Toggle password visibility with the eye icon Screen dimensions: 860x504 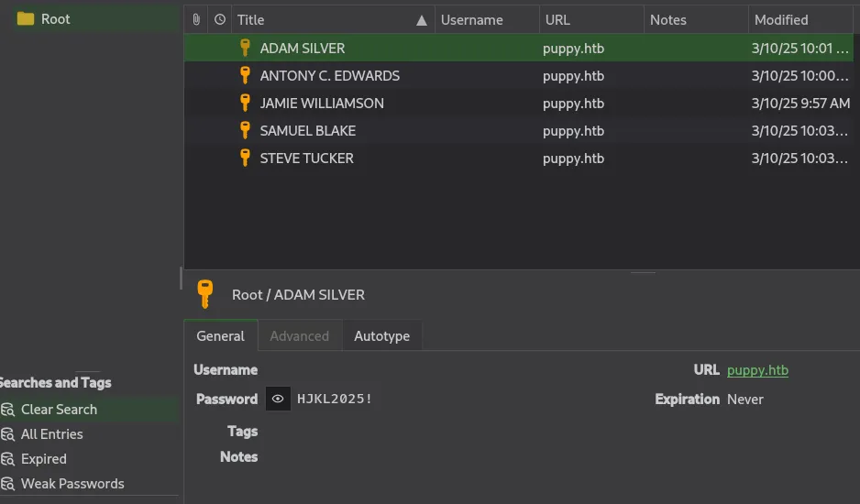click(278, 399)
